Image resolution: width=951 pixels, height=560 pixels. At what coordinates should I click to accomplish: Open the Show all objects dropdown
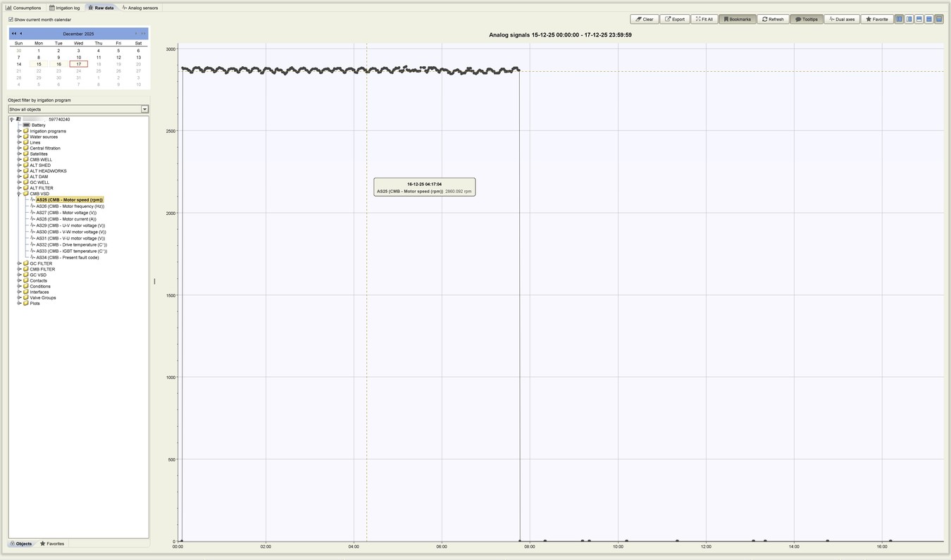(145, 109)
